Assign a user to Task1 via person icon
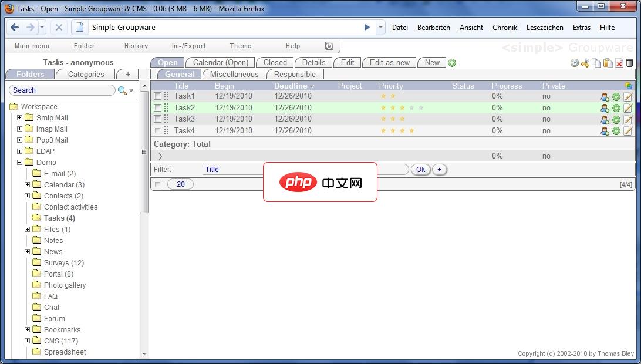Image resolution: width=641 pixels, height=364 pixels. coord(605,96)
